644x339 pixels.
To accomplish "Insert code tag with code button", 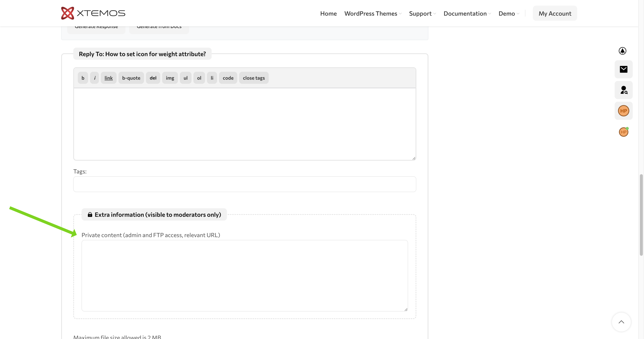I will [x=228, y=78].
